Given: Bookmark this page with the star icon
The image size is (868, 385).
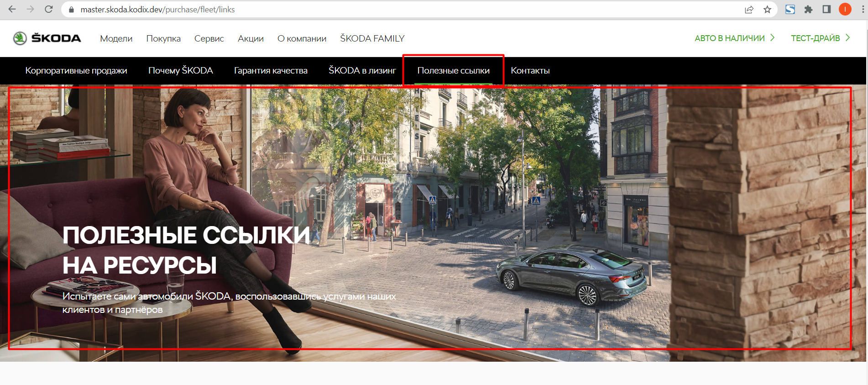Looking at the screenshot, I should (x=767, y=10).
